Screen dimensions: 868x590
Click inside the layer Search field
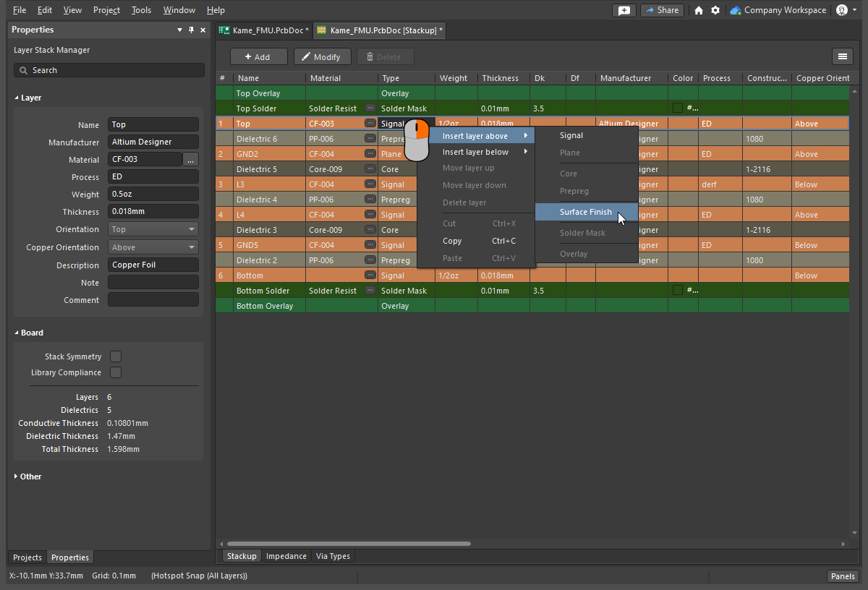pyautogui.click(x=109, y=70)
